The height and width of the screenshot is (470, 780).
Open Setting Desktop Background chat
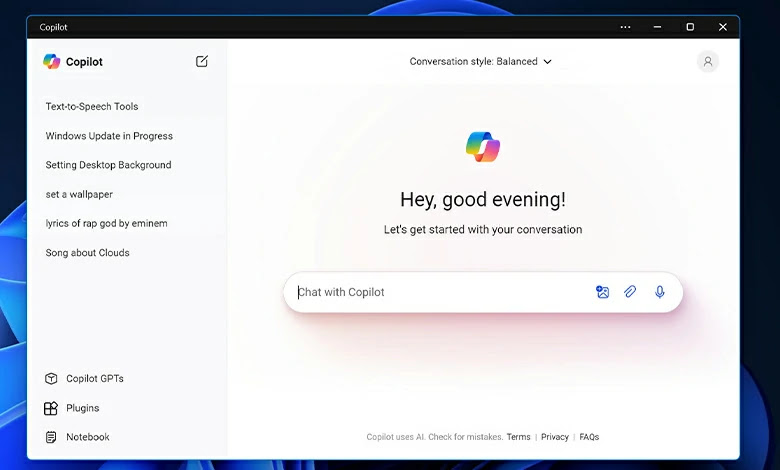click(x=108, y=165)
